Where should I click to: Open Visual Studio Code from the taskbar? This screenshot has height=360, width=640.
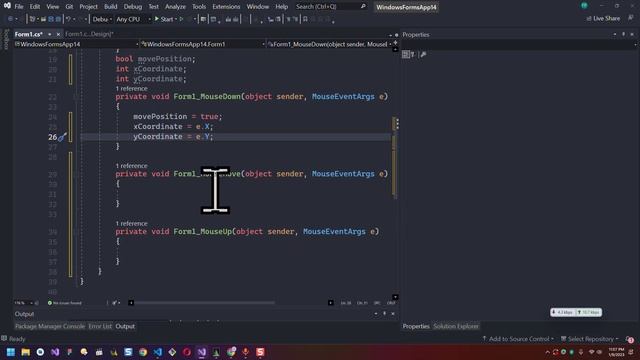point(158,352)
